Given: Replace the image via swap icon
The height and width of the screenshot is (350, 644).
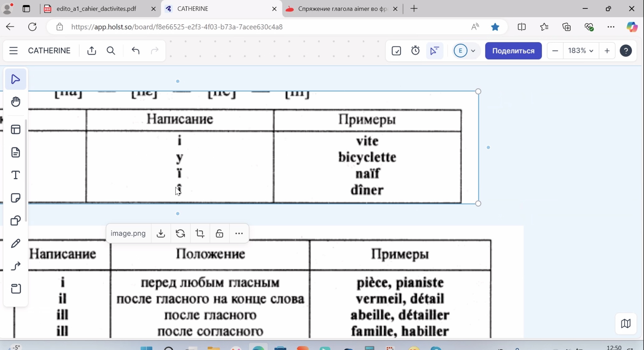Looking at the screenshot, I should 181,233.
